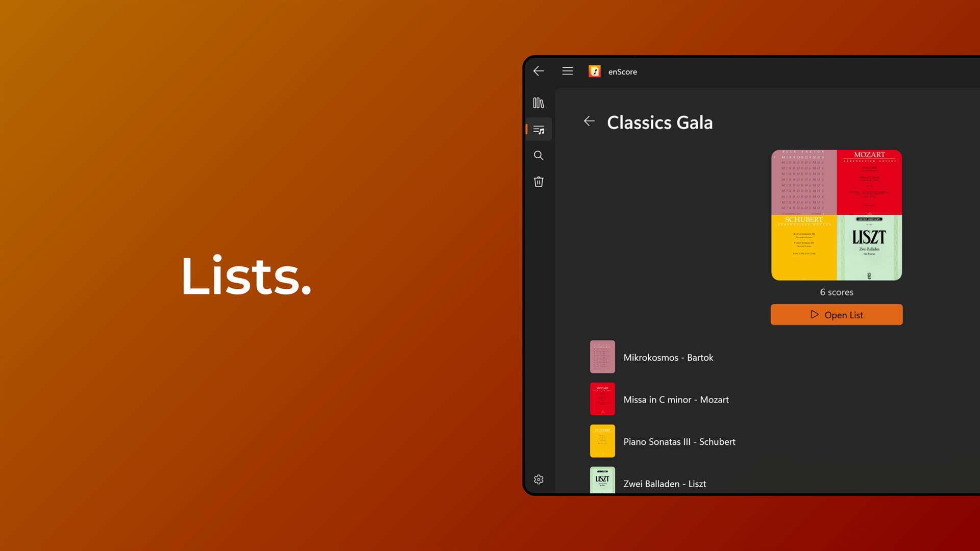Viewport: 980px width, 551px height.
Task: Select Zwei Balladen - Liszt
Action: (x=665, y=484)
